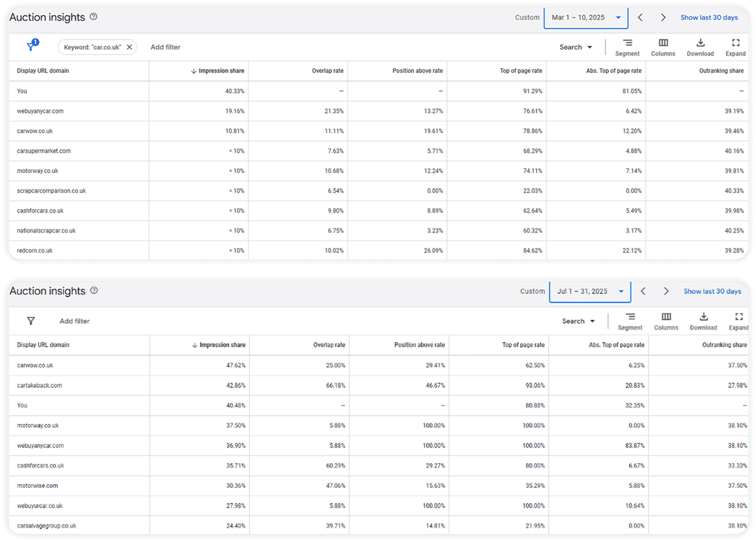Click filter funnel icon with badge in top panel

tap(32, 45)
